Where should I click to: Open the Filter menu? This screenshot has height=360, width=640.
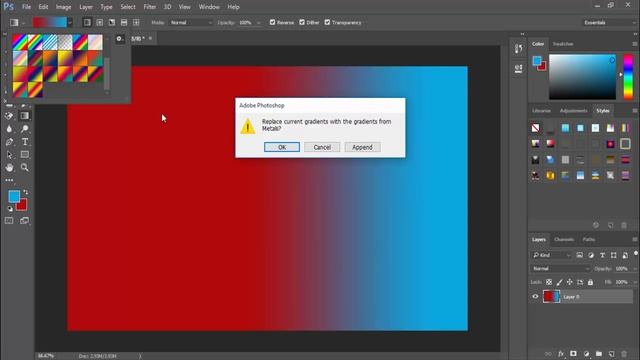pyautogui.click(x=149, y=7)
